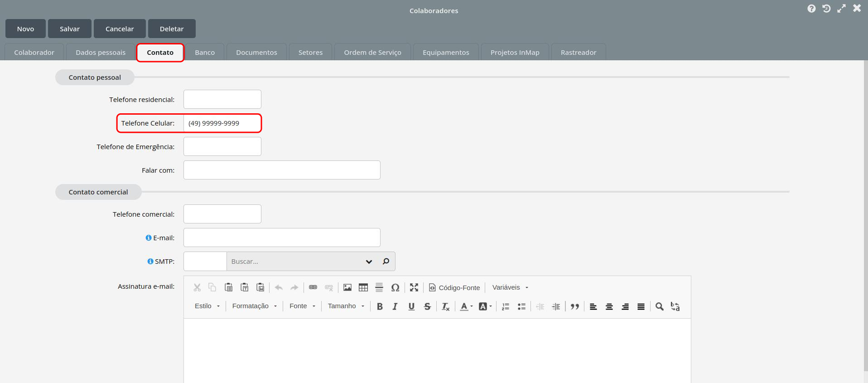This screenshot has height=383, width=868.
Task: Apply block quote formatting
Action: pyautogui.click(x=575, y=306)
